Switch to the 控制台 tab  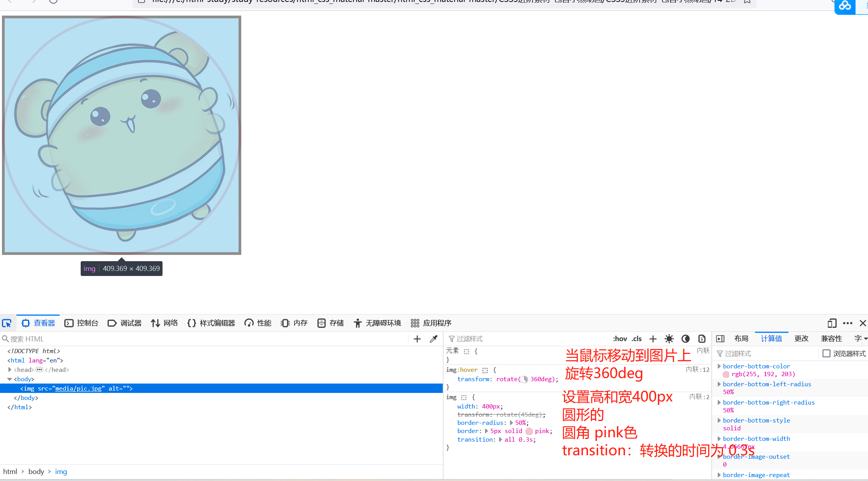point(81,323)
